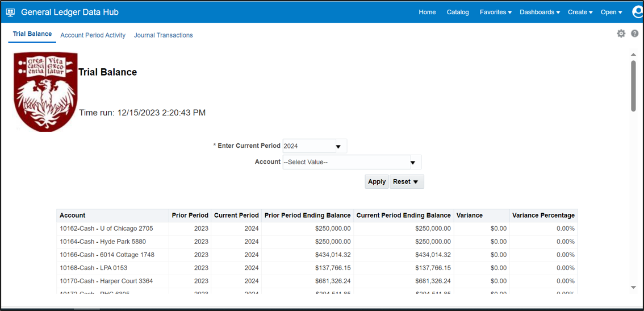Click the Prior Period Ending Balance header

[308, 215]
